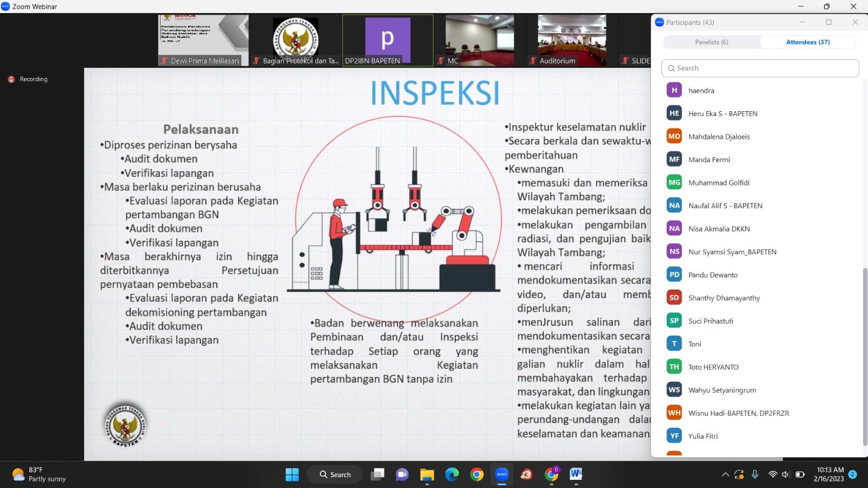
Task: Click the Zoom Webinar title bar app icon
Action: point(5,7)
